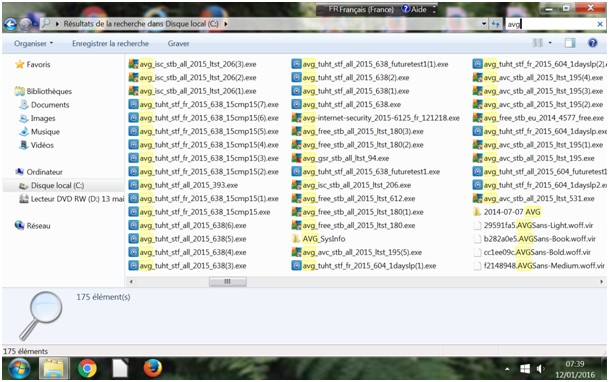Screen dimensions: 609x382
Task: Open the FR Français language bar
Action: pos(360,9)
